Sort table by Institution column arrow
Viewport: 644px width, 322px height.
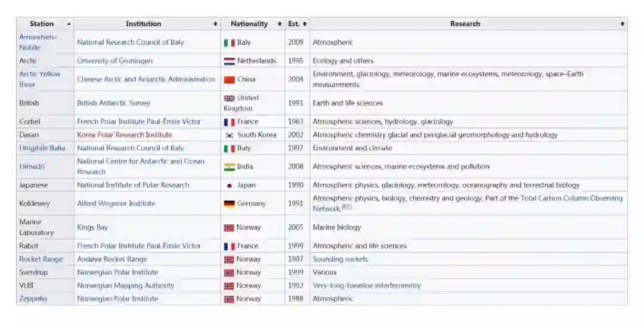[215, 24]
